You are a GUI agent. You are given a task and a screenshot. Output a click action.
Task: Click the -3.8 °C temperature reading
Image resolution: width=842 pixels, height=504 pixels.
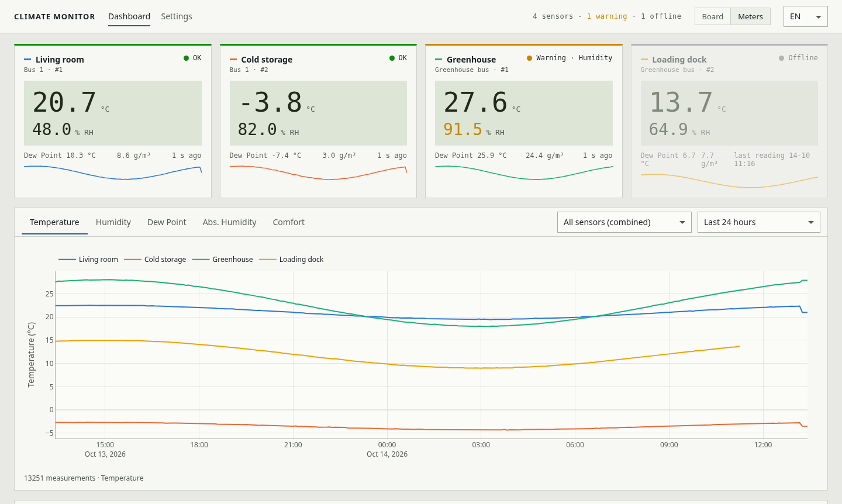click(x=277, y=102)
